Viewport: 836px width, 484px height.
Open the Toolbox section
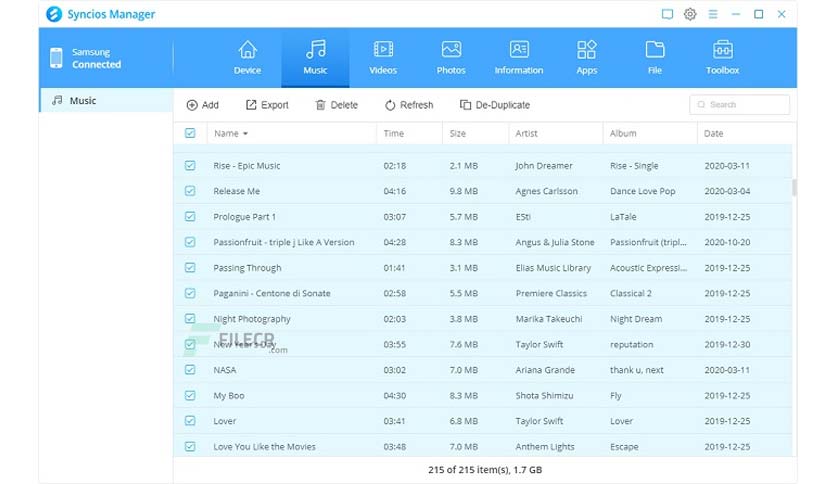pos(722,58)
